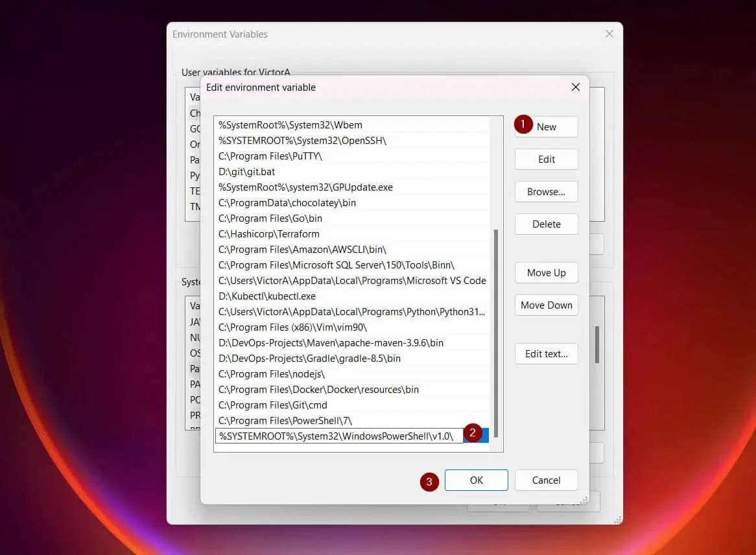The height and width of the screenshot is (555, 756).
Task: Cancel the Edit environment variable dialog
Action: (x=547, y=480)
